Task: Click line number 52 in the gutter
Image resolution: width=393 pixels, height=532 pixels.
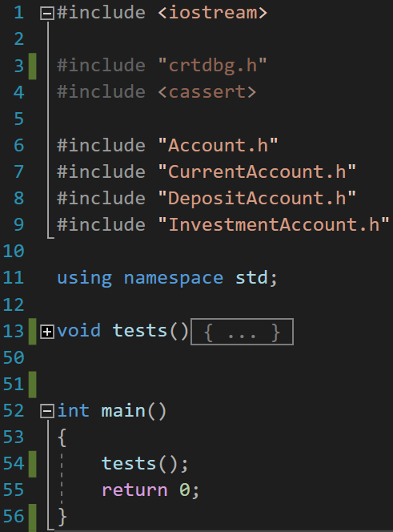Action: (x=14, y=411)
